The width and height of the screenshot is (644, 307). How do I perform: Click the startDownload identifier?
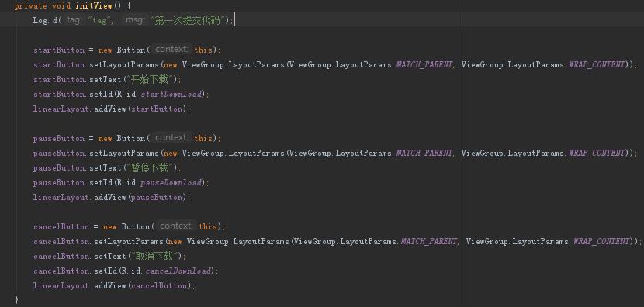(x=171, y=95)
